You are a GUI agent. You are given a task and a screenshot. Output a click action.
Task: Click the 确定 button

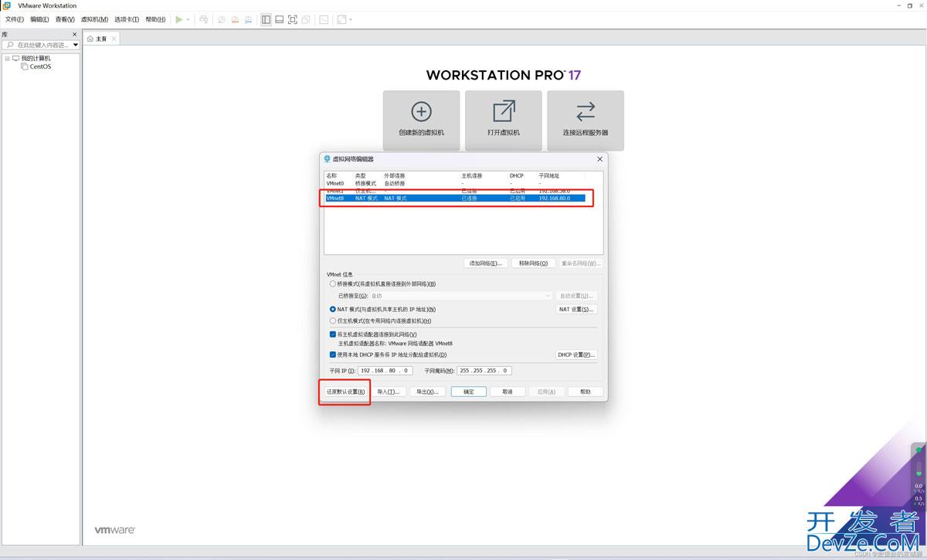point(469,392)
